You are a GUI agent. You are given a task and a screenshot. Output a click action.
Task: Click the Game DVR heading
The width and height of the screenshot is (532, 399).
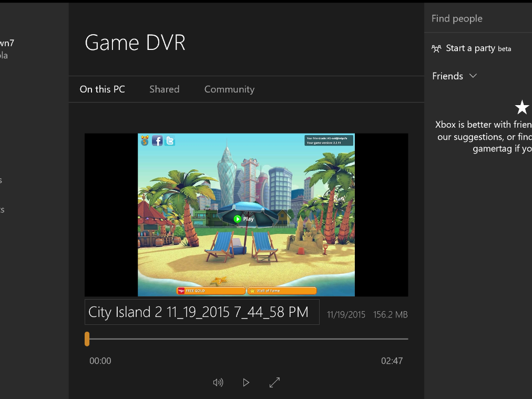pos(135,43)
